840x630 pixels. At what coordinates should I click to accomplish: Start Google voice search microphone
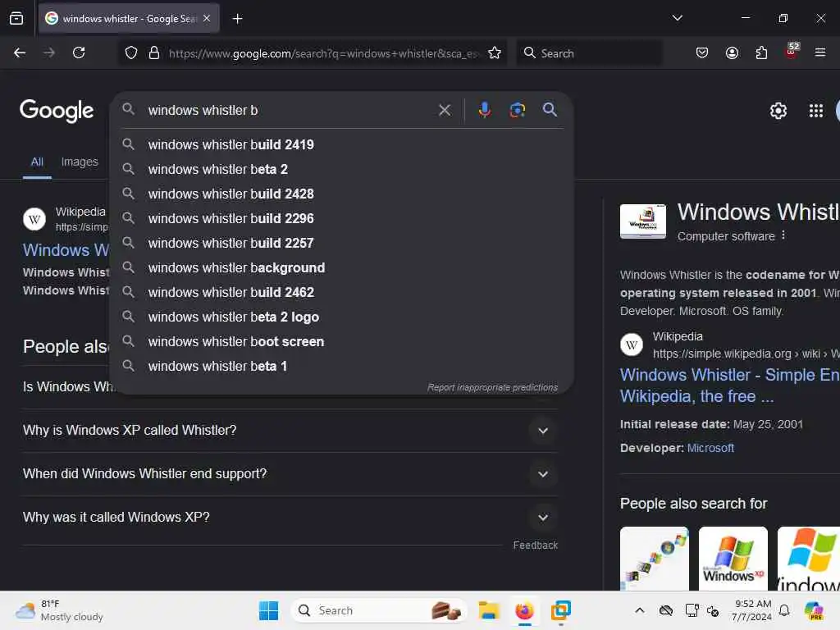484,110
